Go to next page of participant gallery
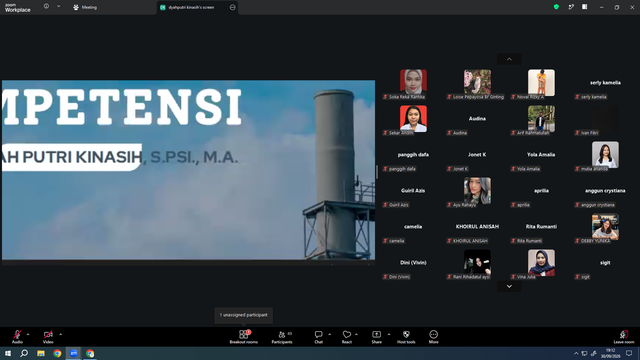The image size is (640, 360). coord(509,287)
